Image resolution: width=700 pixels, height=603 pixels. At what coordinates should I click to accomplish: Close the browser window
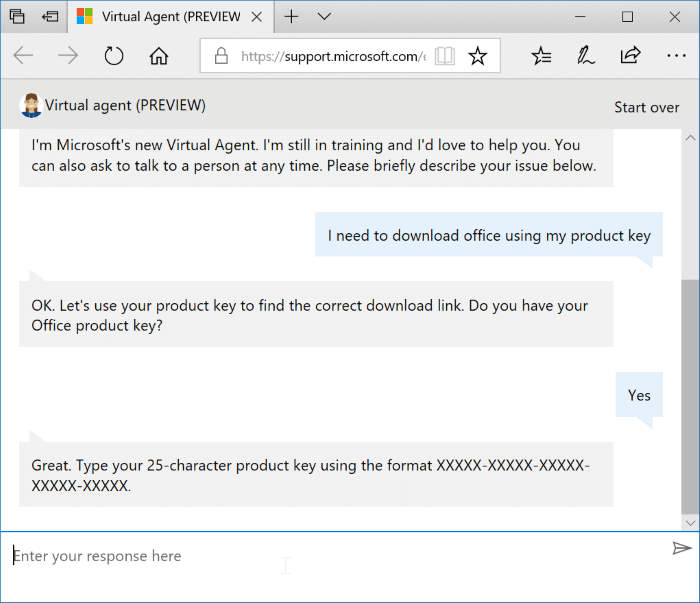(675, 17)
